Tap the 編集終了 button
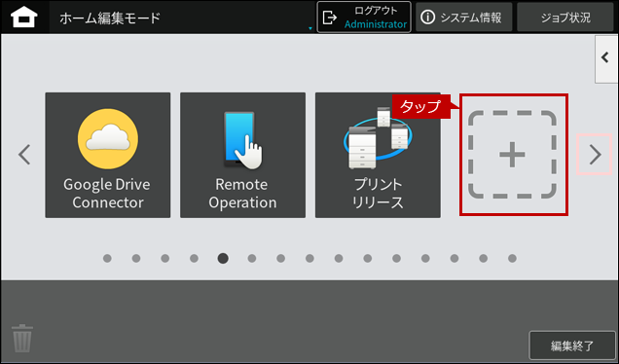 click(572, 346)
